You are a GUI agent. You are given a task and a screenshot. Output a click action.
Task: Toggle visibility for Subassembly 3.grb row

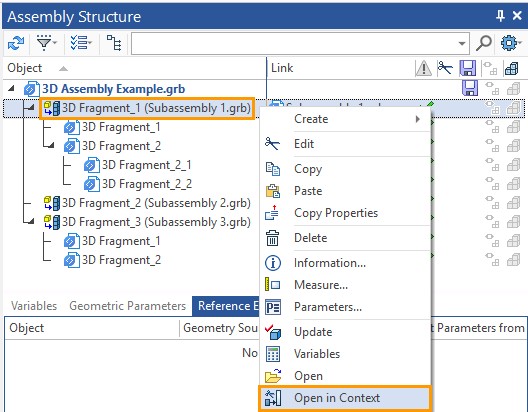click(492, 222)
